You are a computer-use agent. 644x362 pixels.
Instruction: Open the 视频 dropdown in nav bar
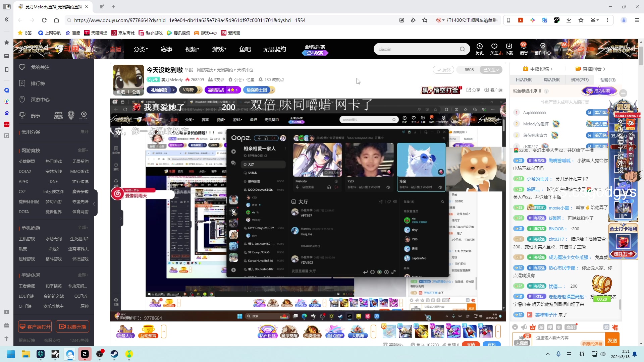coord(192,49)
